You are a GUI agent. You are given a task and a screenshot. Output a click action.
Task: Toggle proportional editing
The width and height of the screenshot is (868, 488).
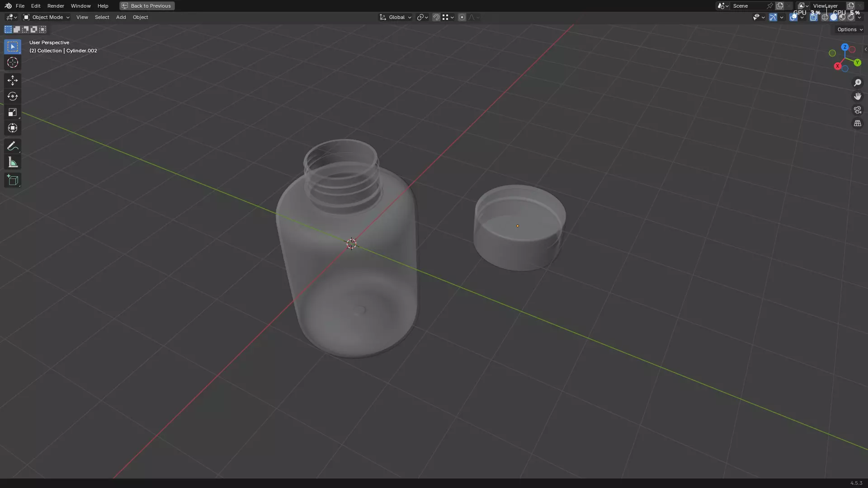tap(462, 17)
